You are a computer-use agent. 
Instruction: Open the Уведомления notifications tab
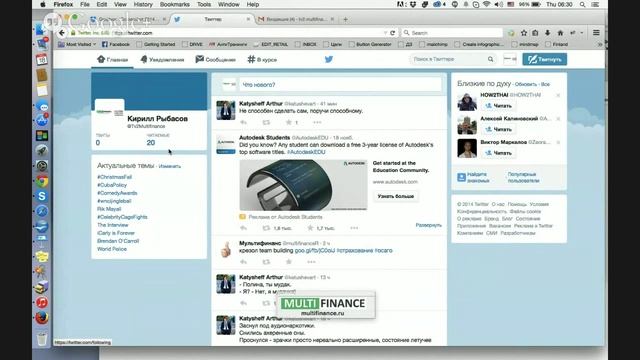pos(162,60)
